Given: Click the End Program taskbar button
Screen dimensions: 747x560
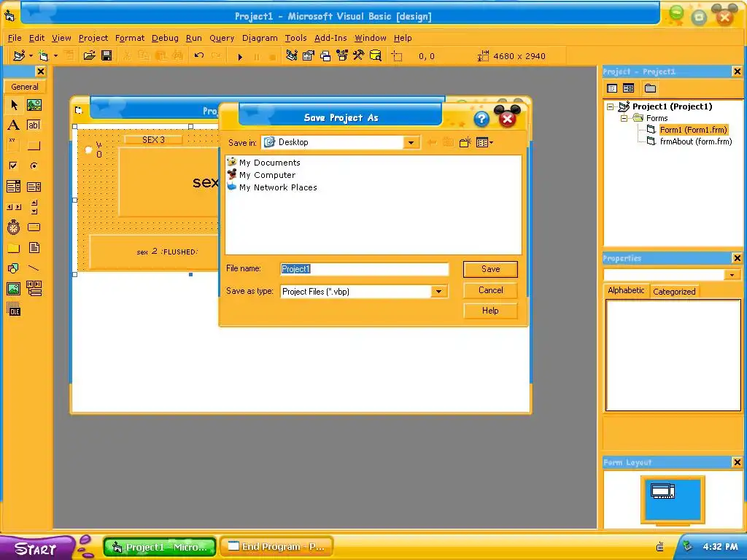Looking at the screenshot, I should (276, 547).
